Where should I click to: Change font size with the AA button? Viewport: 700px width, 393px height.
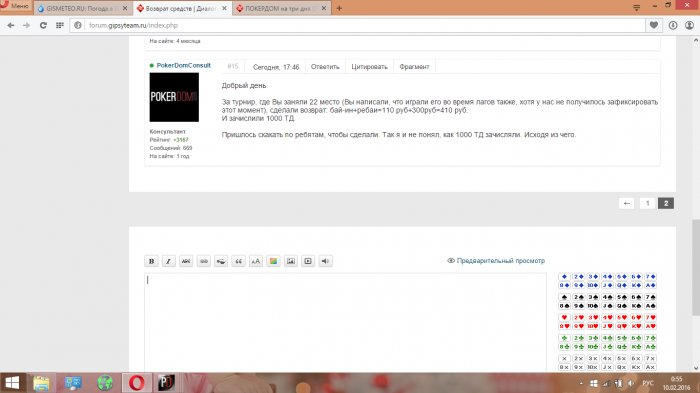(256, 261)
